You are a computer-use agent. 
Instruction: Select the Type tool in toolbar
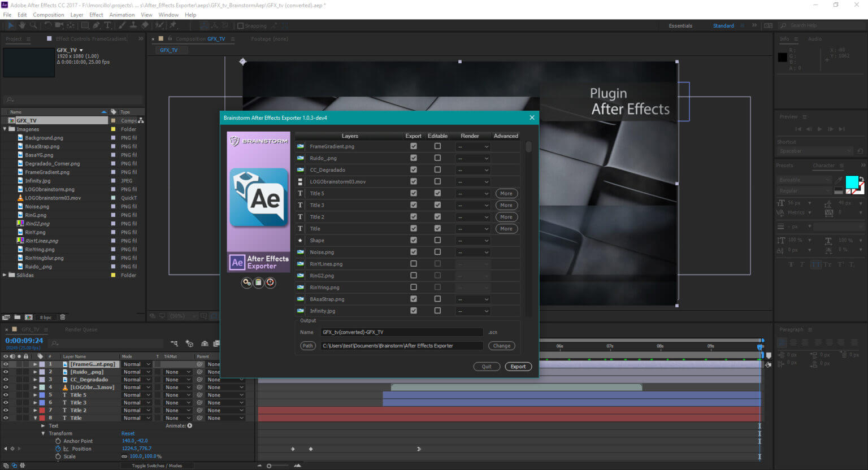(108, 25)
